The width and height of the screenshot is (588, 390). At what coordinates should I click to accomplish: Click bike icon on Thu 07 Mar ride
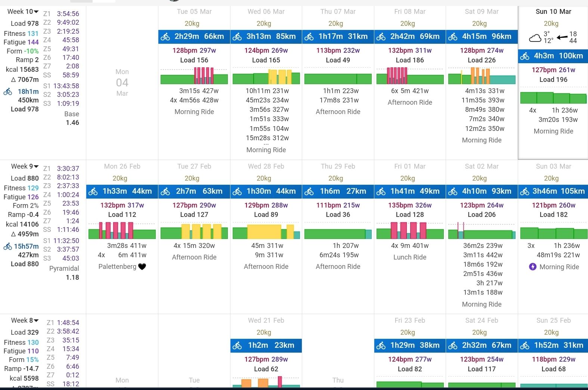click(x=309, y=37)
